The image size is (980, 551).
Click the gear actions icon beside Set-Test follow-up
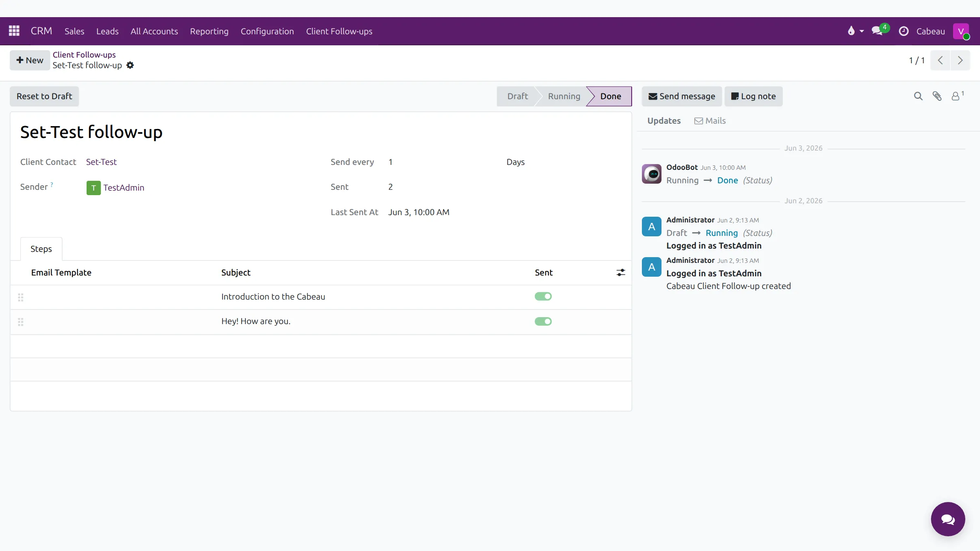[130, 65]
